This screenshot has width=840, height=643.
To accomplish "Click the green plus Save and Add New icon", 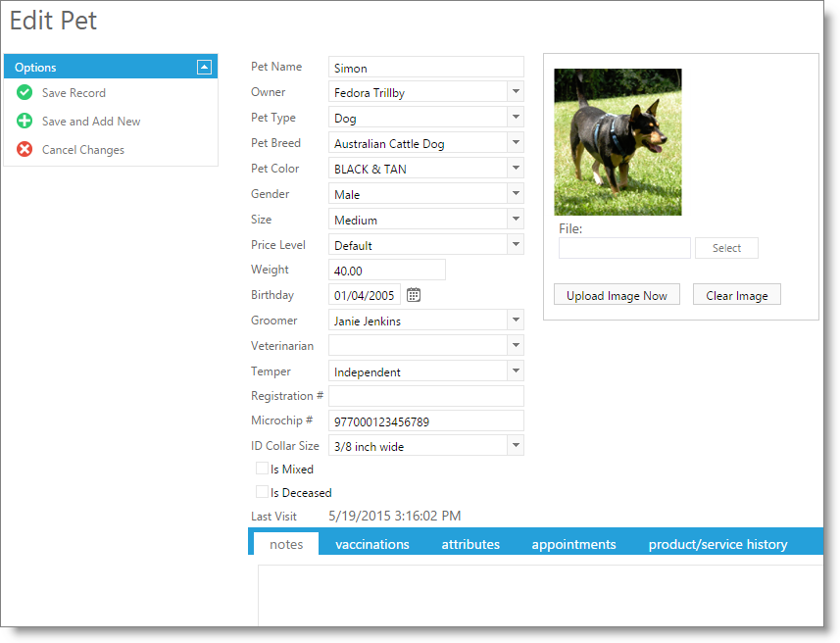I will pyautogui.click(x=25, y=121).
